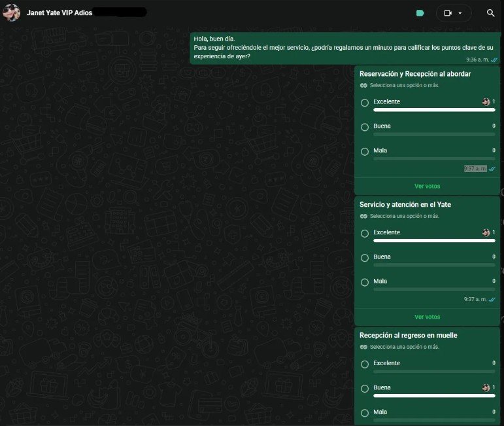Click voter avatar beside Buena in muelle poll
This screenshot has height=426, width=504.
point(486,387)
